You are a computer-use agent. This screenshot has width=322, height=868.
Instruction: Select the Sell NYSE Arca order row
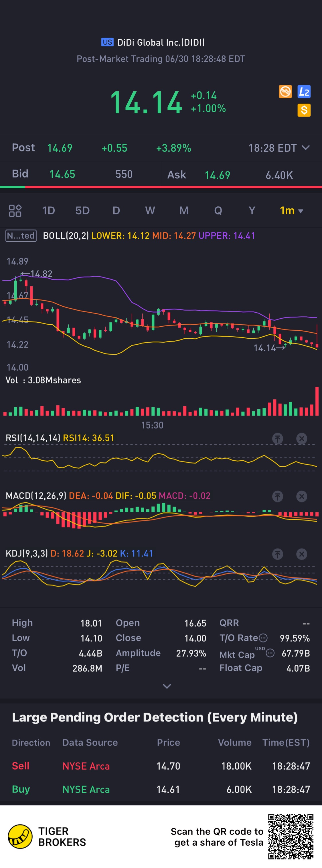click(161, 766)
